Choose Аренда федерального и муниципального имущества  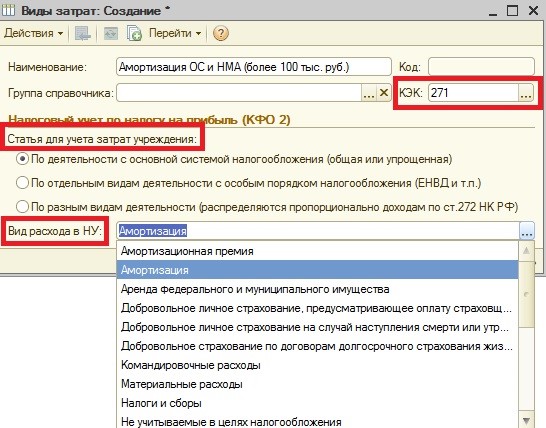(x=317, y=289)
